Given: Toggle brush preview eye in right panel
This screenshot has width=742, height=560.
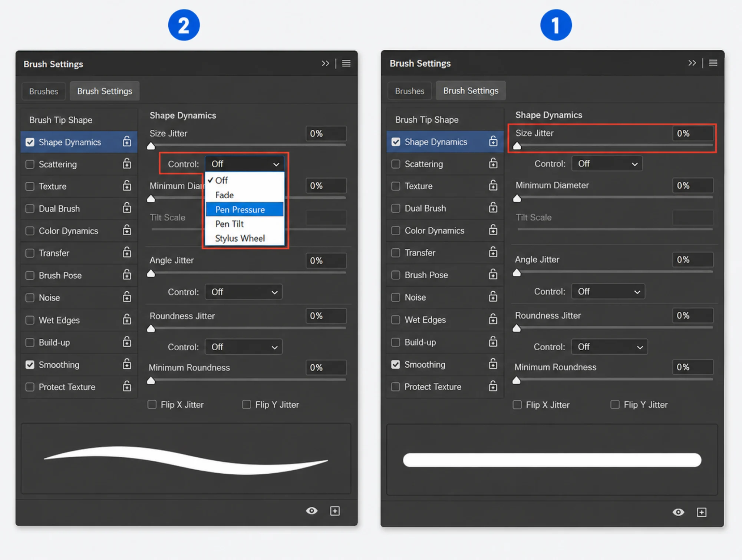Looking at the screenshot, I should click(x=678, y=512).
